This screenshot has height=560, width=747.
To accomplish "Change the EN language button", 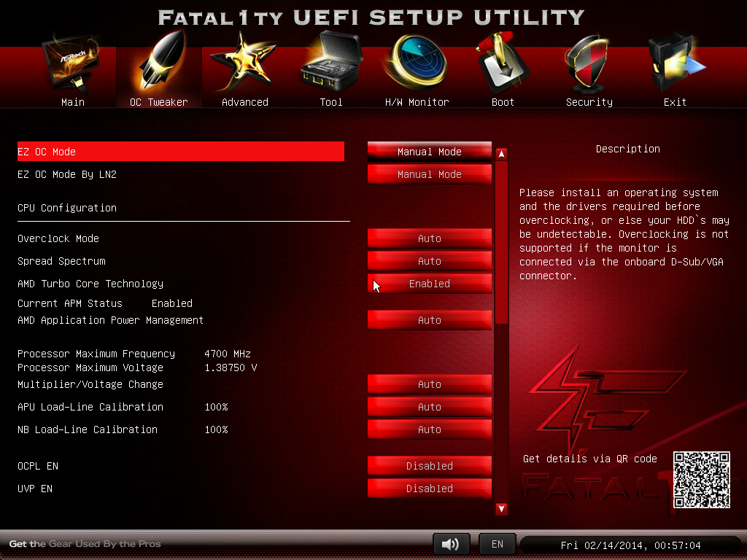I will click(x=497, y=544).
